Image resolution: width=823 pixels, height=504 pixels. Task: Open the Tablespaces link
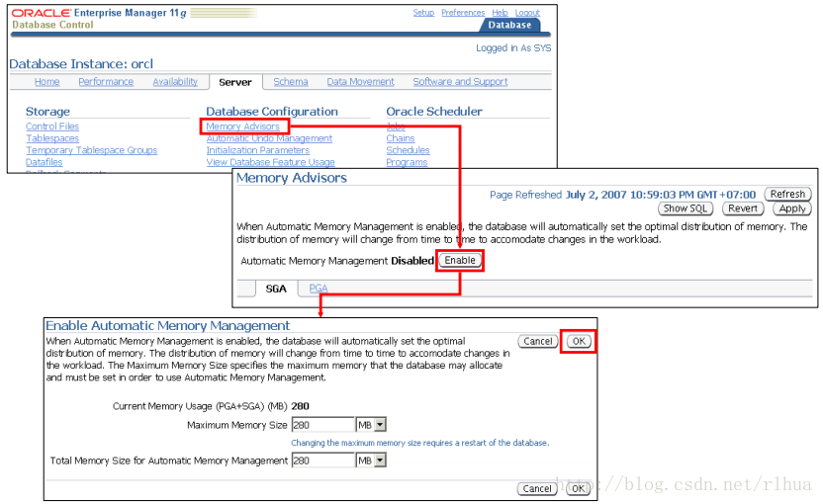click(x=52, y=138)
